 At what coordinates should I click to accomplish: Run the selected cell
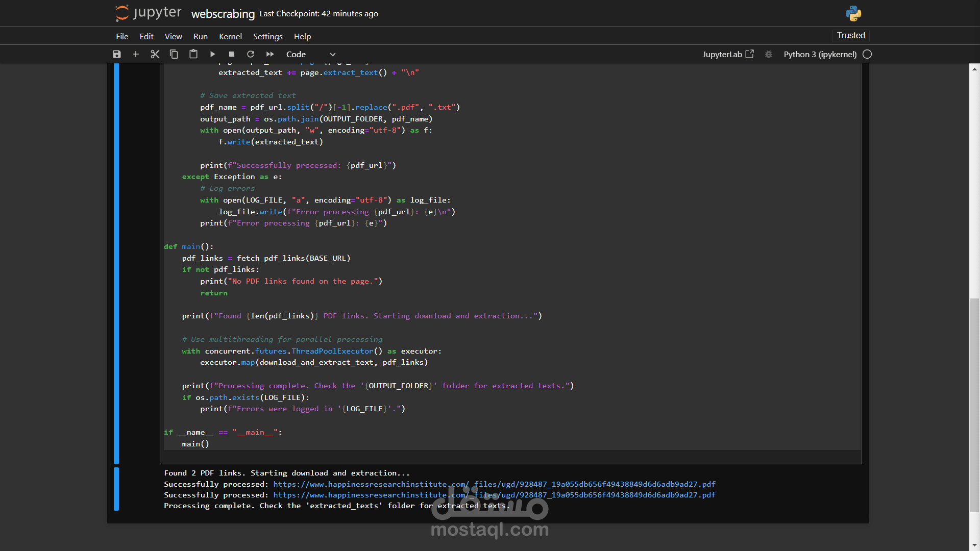[x=213, y=54]
